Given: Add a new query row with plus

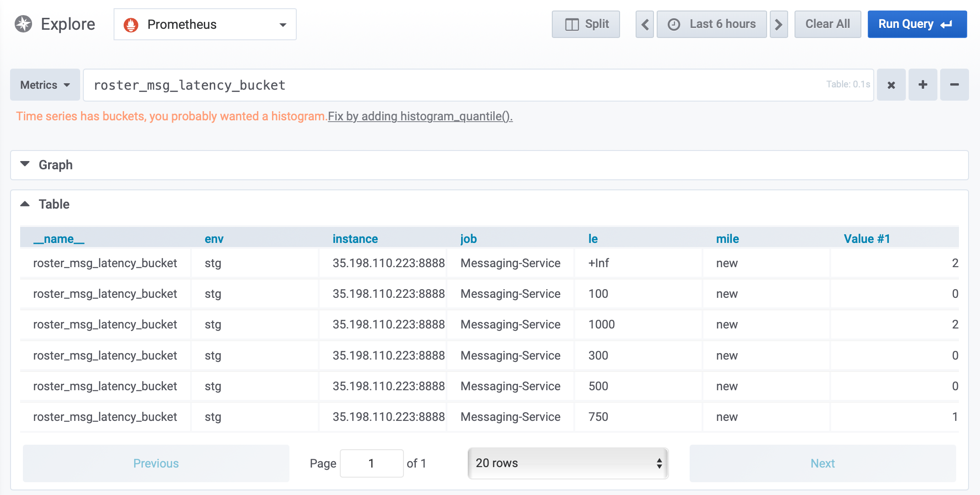Looking at the screenshot, I should tap(923, 85).
